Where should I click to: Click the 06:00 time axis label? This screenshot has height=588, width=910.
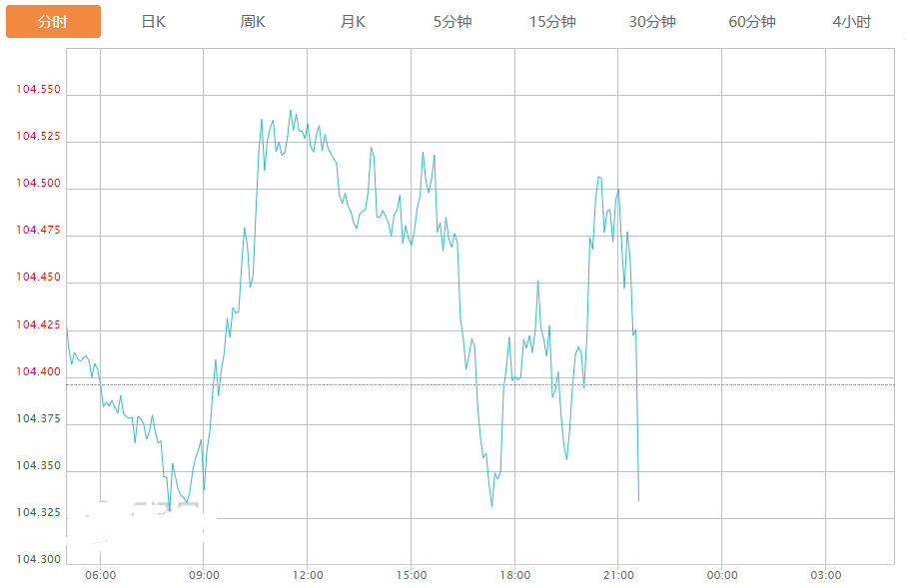click(101, 575)
